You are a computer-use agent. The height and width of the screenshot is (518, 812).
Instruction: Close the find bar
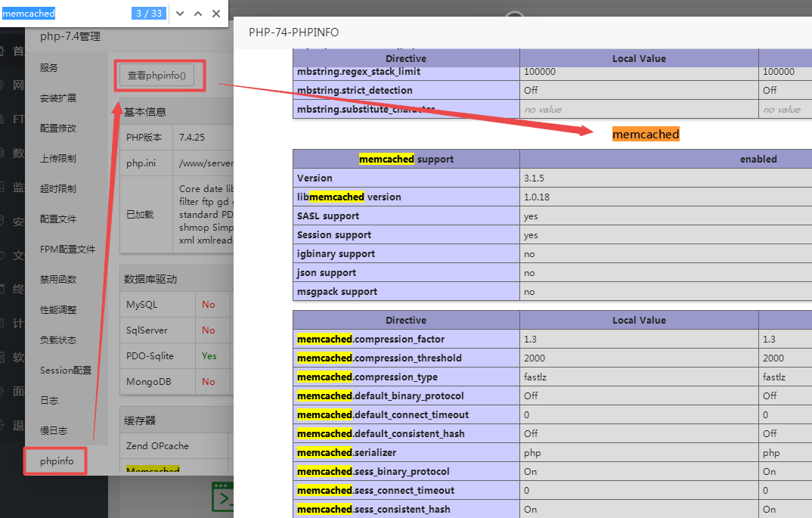tap(216, 14)
